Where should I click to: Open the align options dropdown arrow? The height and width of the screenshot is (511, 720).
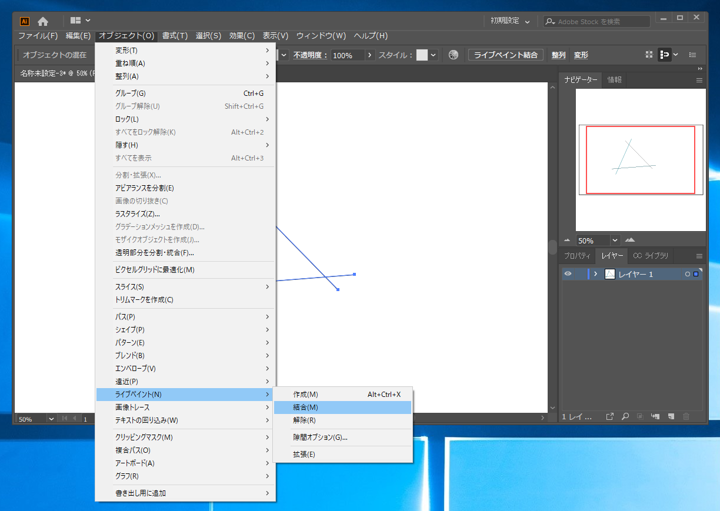(676, 55)
